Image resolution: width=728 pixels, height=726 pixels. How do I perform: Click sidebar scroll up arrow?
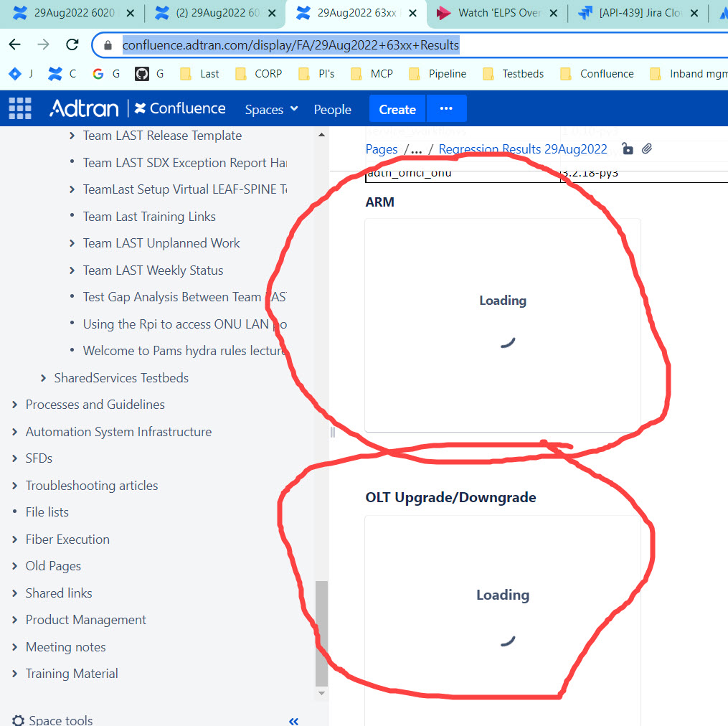click(321, 135)
